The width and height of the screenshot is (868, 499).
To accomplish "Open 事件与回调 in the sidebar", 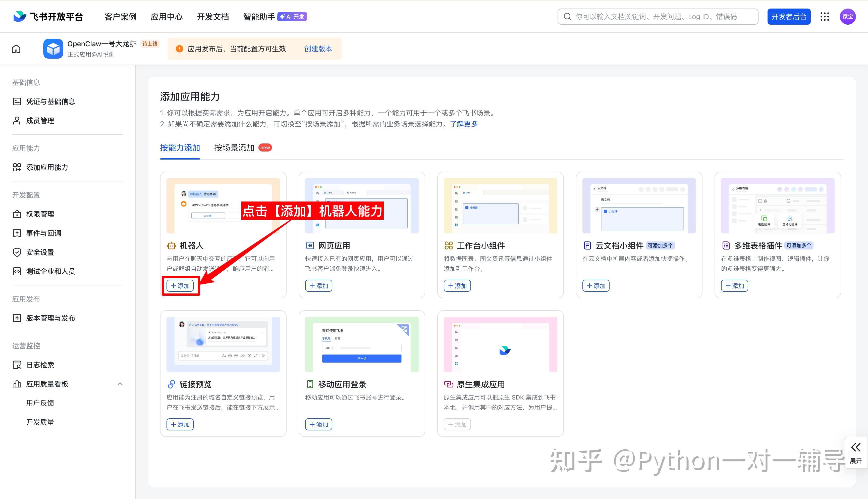I will (x=43, y=233).
